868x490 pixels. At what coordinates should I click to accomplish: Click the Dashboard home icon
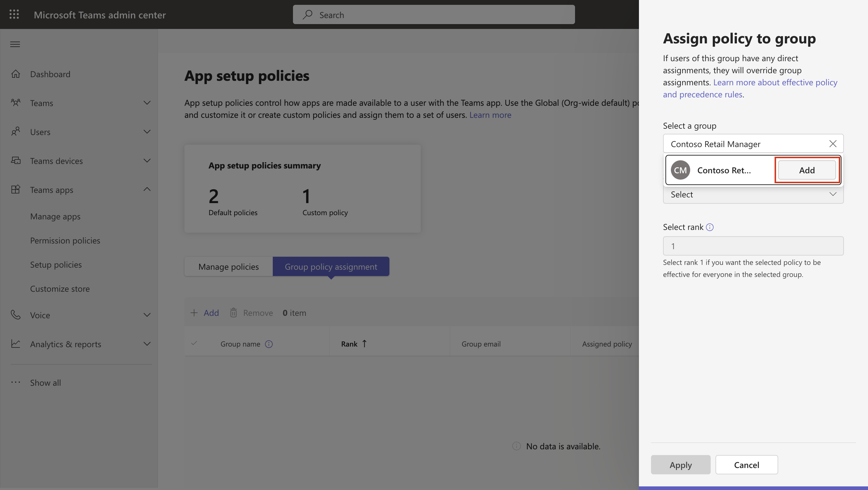point(15,74)
